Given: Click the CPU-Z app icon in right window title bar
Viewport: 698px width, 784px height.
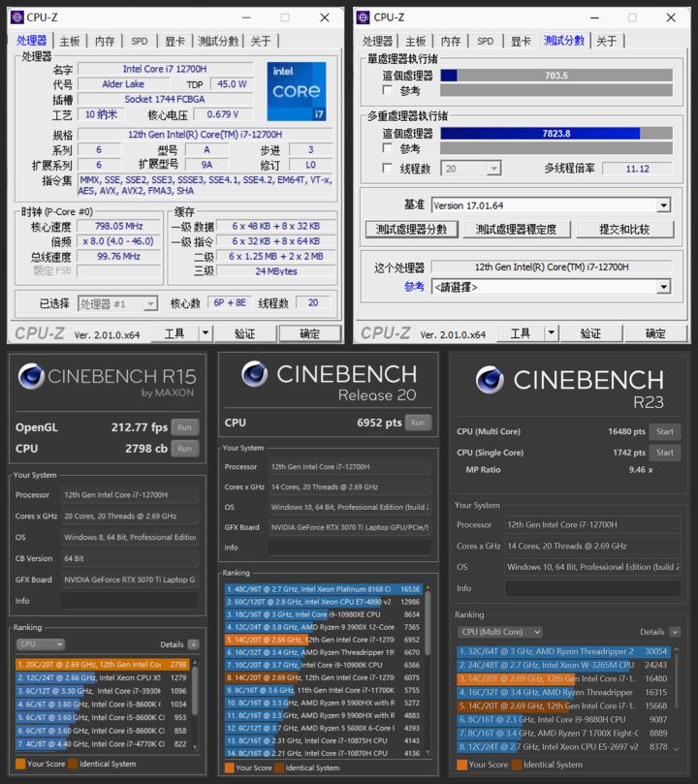Looking at the screenshot, I should click(x=363, y=17).
